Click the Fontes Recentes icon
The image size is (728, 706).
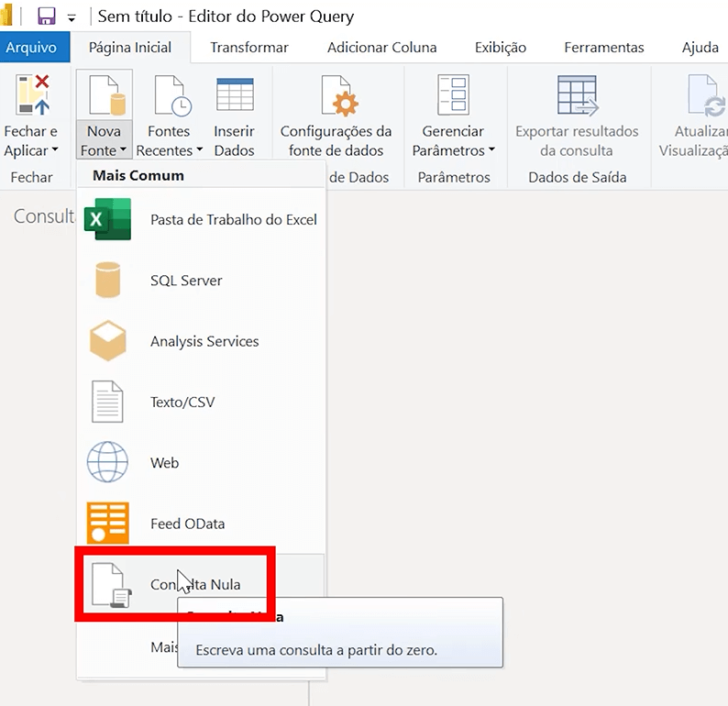click(172, 95)
